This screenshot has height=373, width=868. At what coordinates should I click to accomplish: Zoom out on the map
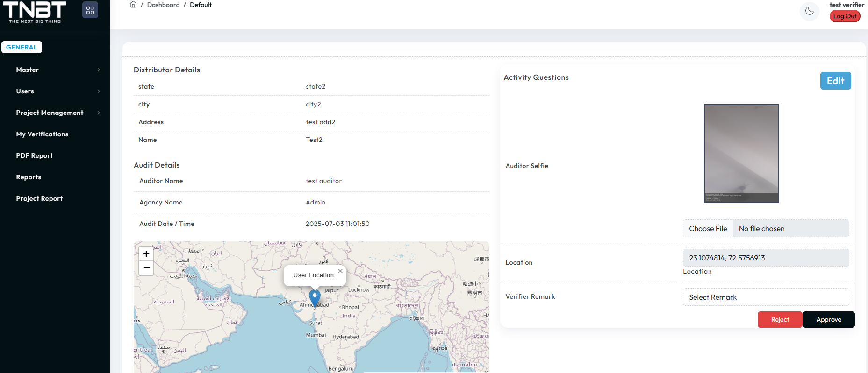pyautogui.click(x=146, y=268)
